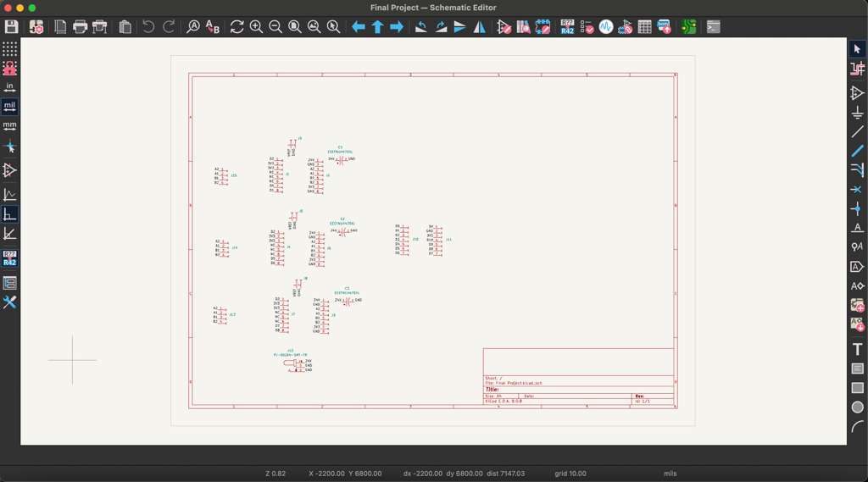The height and width of the screenshot is (482, 868).
Task: Select the Place Power Symbol tool
Action: pyautogui.click(x=857, y=113)
